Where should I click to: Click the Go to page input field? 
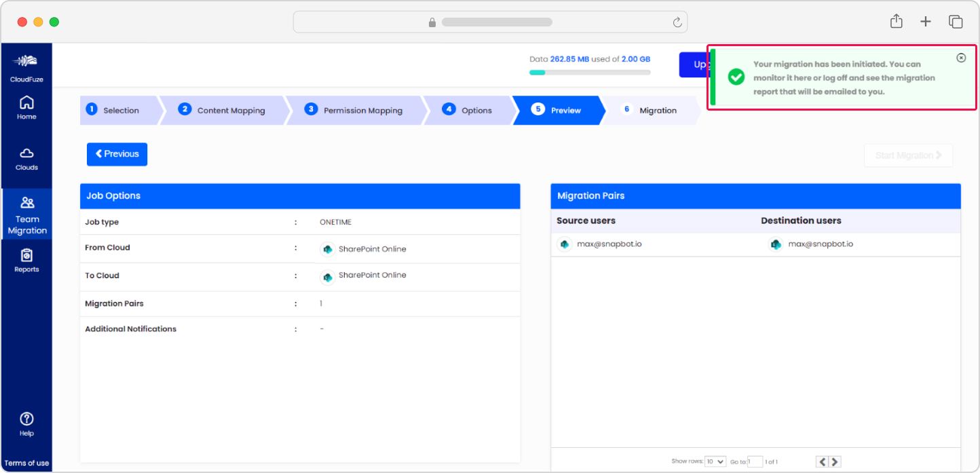click(755, 461)
